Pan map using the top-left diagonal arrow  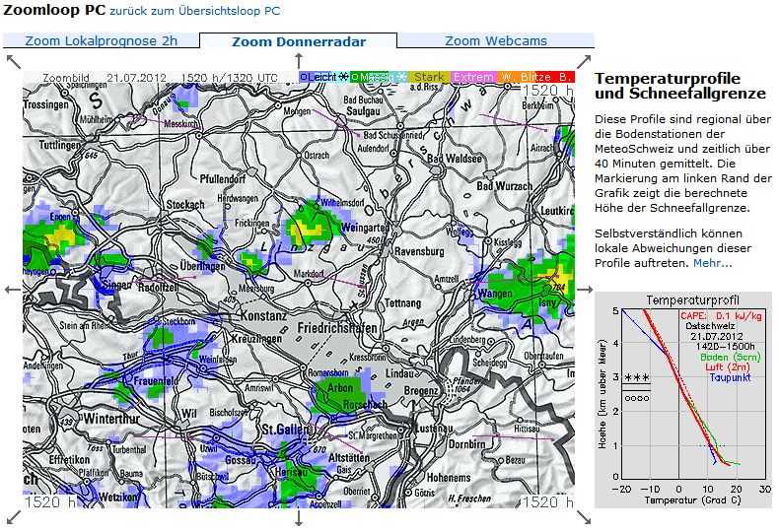pyautogui.click(x=13, y=61)
